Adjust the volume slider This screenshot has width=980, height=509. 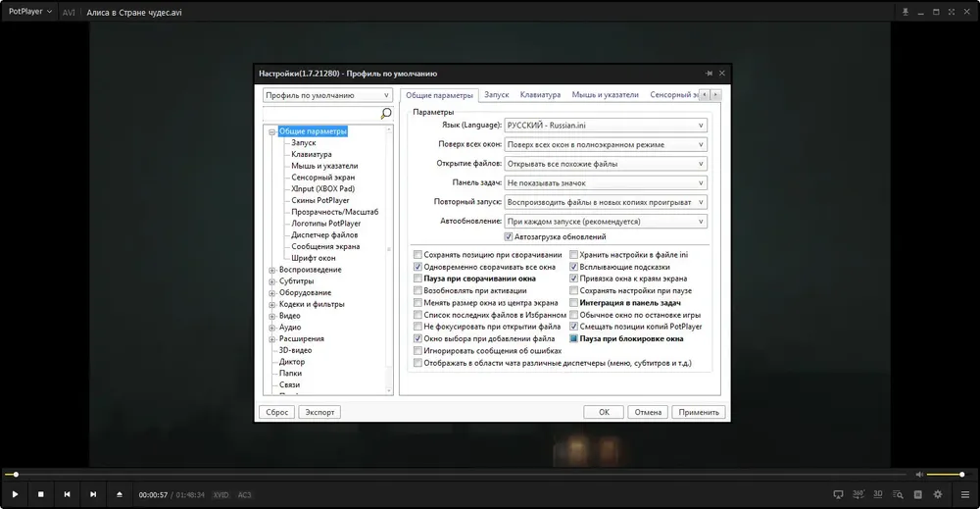click(x=945, y=475)
